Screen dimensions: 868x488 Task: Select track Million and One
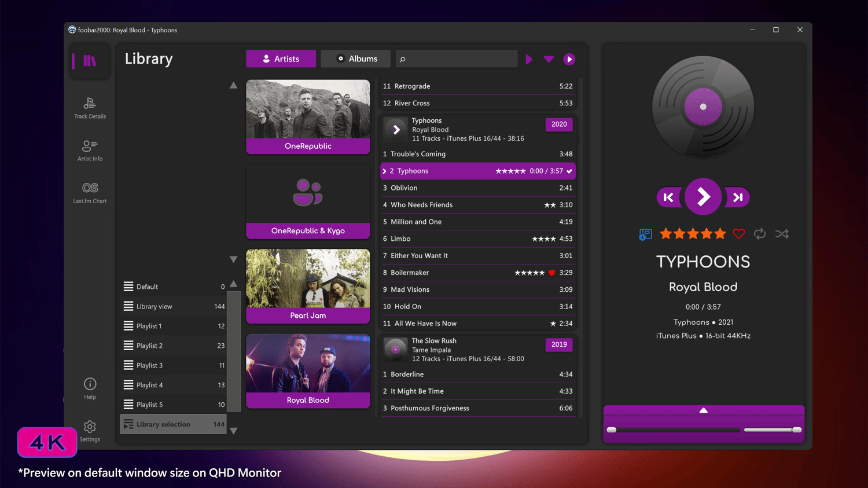478,222
